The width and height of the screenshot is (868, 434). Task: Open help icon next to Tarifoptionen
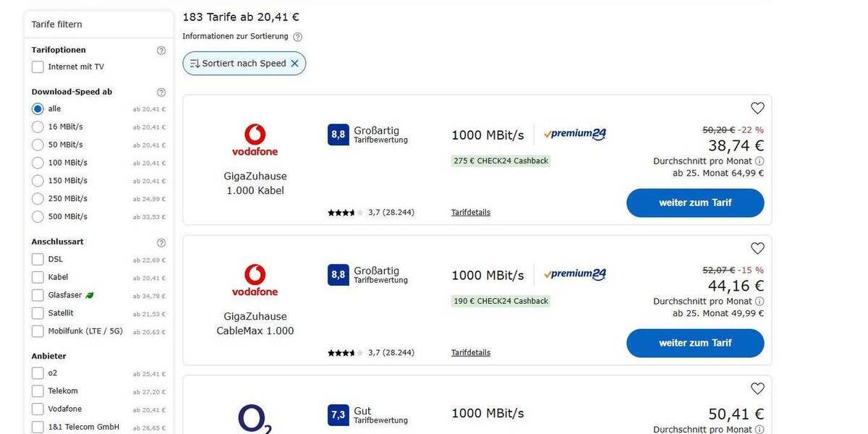(x=161, y=51)
